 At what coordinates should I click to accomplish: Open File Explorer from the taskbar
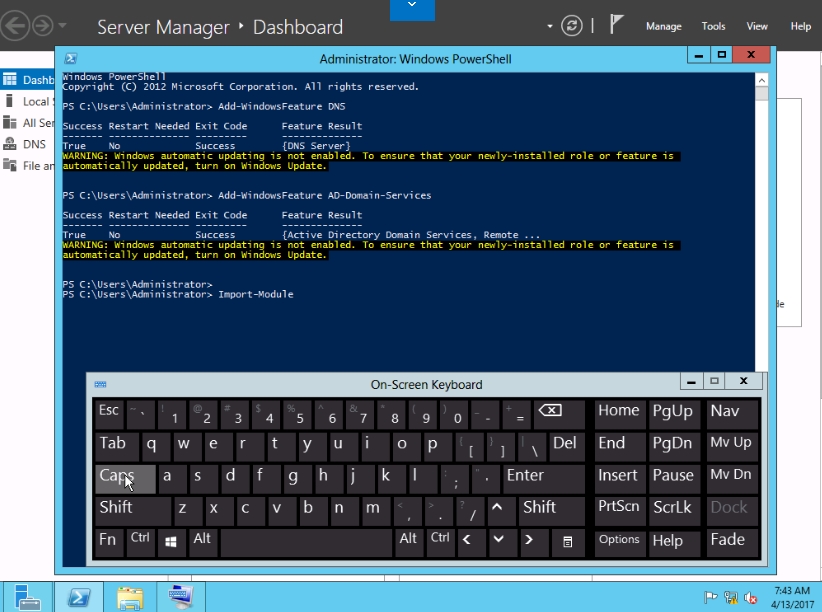(129, 598)
